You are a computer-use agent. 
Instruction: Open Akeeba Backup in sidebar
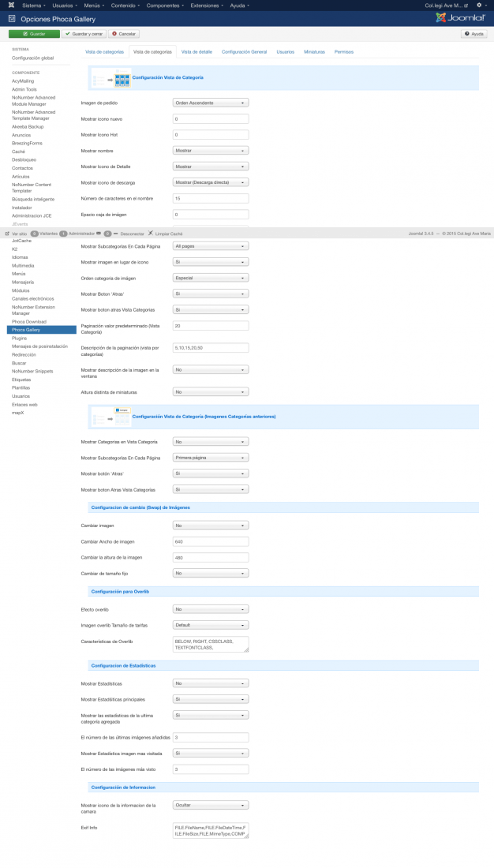(28, 127)
